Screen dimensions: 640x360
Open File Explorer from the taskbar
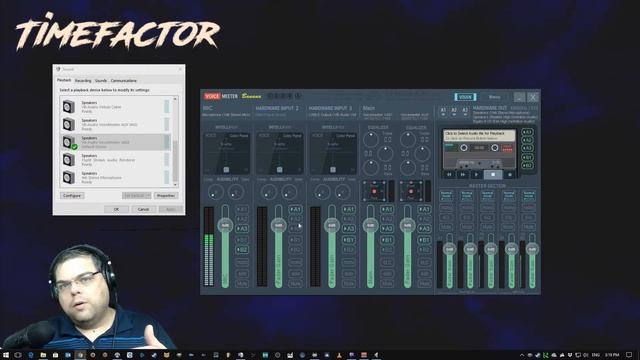click(x=43, y=355)
